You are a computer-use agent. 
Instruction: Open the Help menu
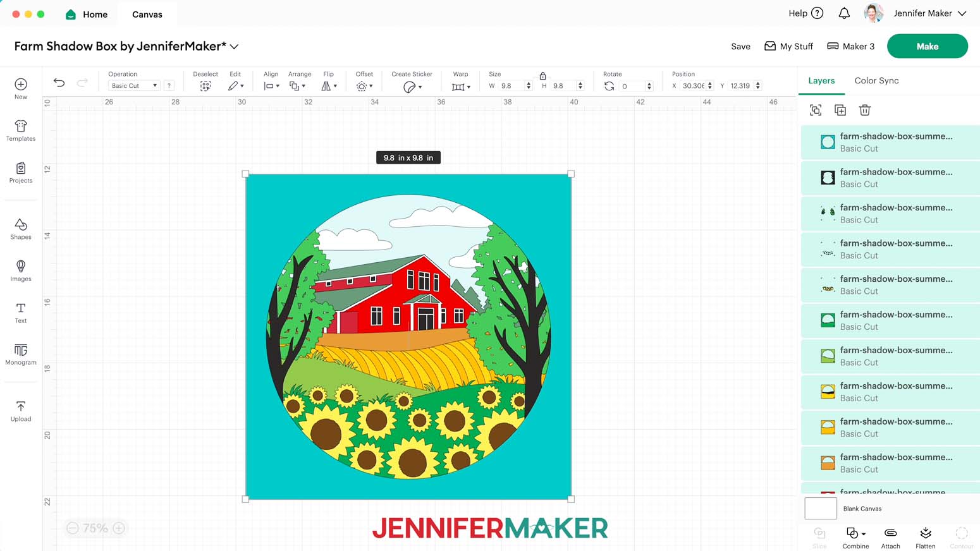tap(805, 13)
